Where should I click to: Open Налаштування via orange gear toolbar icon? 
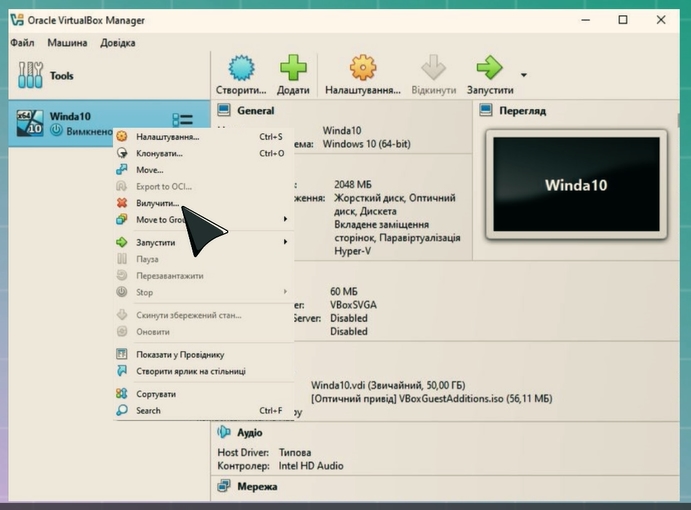click(363, 67)
